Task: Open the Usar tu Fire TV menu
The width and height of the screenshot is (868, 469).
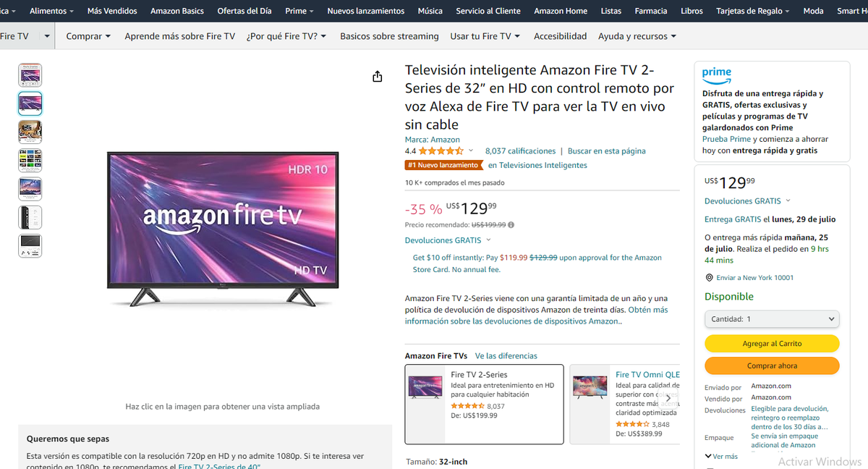Action: point(483,35)
